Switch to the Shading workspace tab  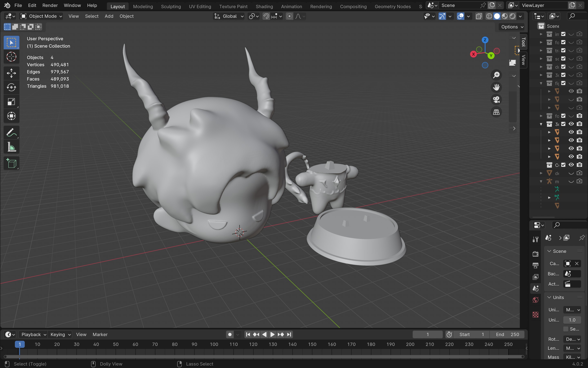[264, 7]
